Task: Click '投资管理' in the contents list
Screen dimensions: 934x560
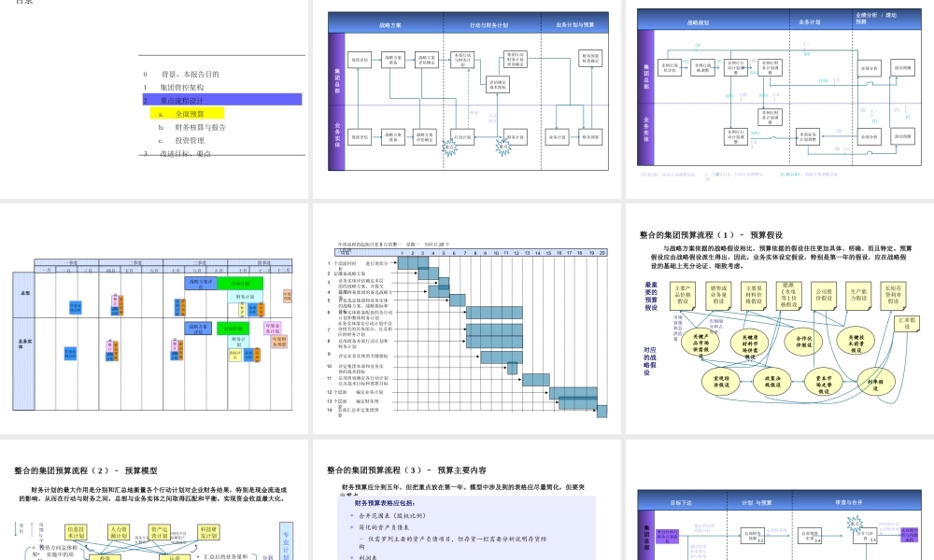Action: click(x=190, y=140)
